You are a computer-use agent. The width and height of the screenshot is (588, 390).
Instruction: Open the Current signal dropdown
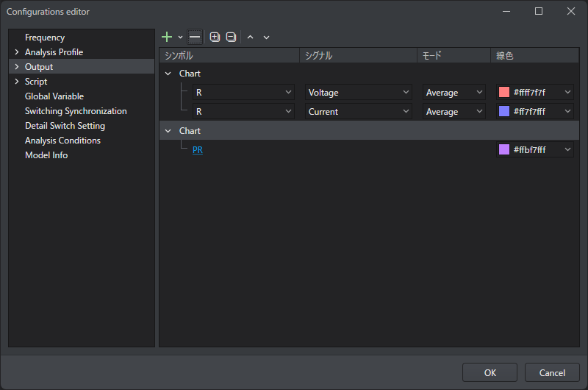pyautogui.click(x=359, y=112)
